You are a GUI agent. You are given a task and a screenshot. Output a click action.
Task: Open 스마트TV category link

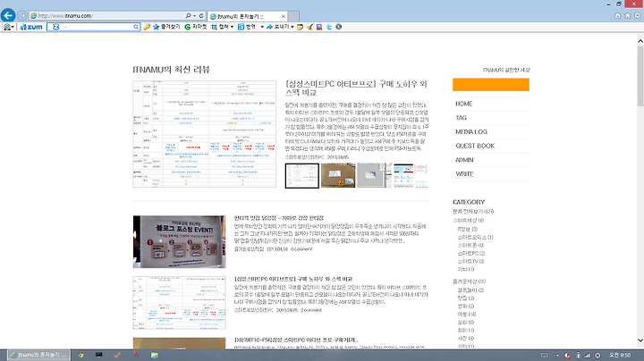click(470, 261)
